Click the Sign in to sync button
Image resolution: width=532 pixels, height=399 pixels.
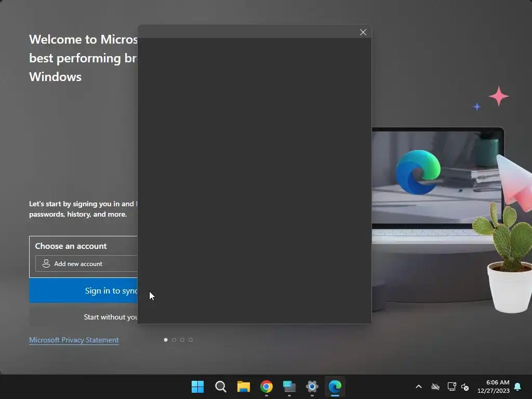click(x=84, y=290)
